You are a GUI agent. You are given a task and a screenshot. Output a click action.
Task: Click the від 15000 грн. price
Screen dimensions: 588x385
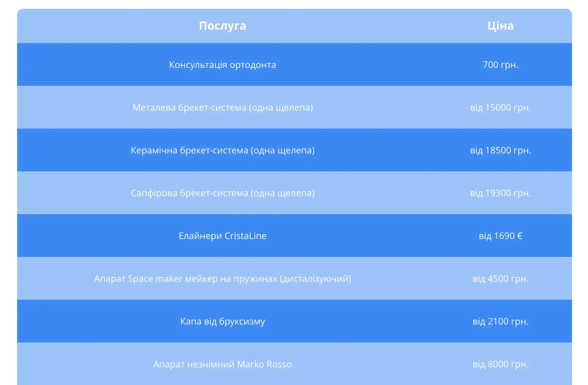pyautogui.click(x=500, y=107)
